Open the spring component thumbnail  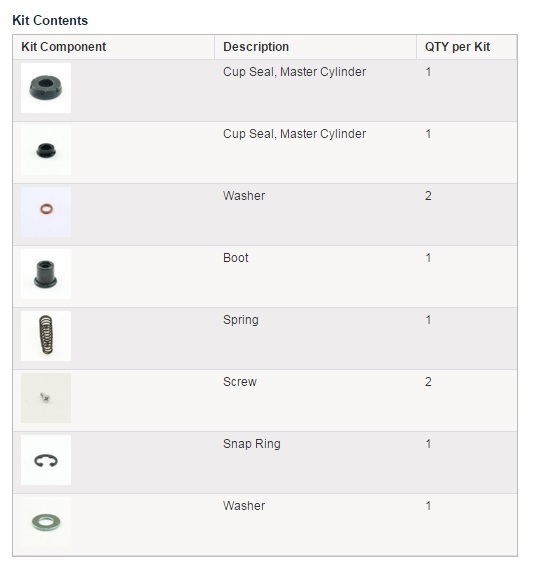tap(46, 336)
